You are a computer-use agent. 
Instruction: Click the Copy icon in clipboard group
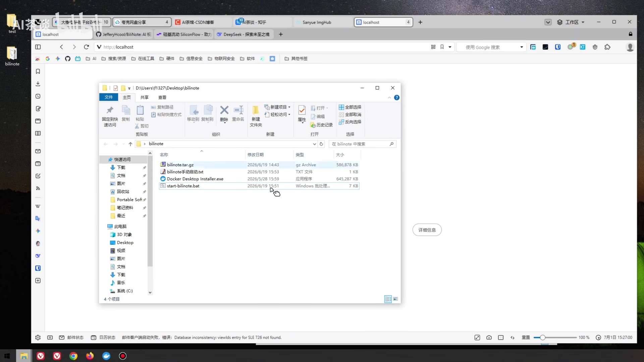[x=126, y=113]
